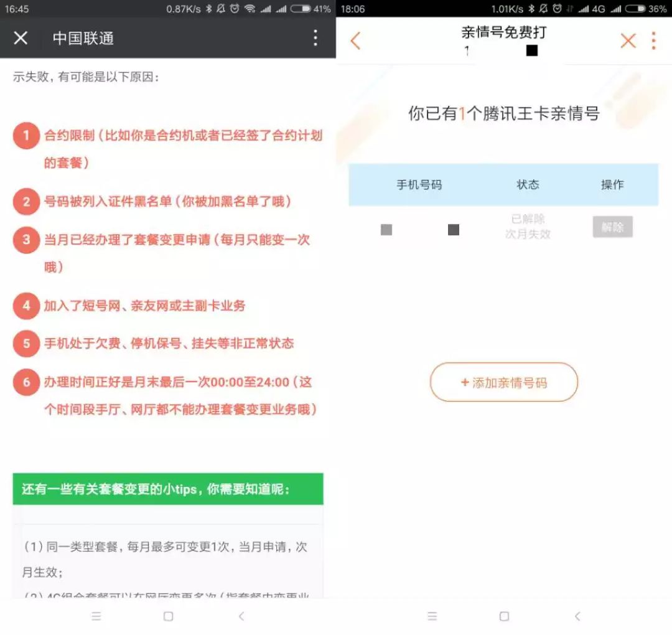Image resolution: width=672 pixels, height=635 pixels.
Task: Tap the red number 6 circle badge
Action: 26,382
